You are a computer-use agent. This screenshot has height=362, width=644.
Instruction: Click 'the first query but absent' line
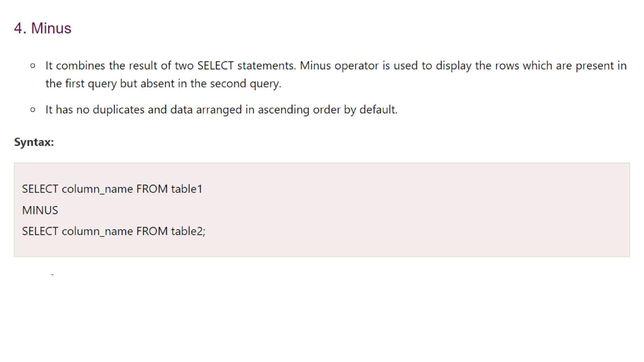pos(163,84)
